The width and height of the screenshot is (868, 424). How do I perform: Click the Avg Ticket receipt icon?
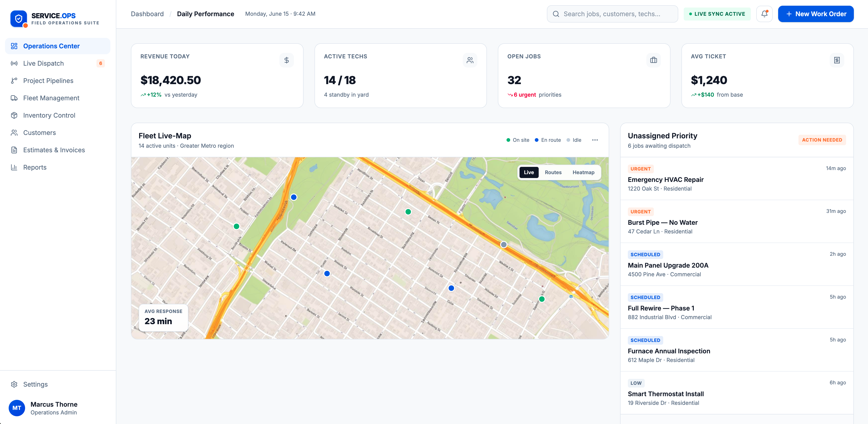[x=837, y=60]
